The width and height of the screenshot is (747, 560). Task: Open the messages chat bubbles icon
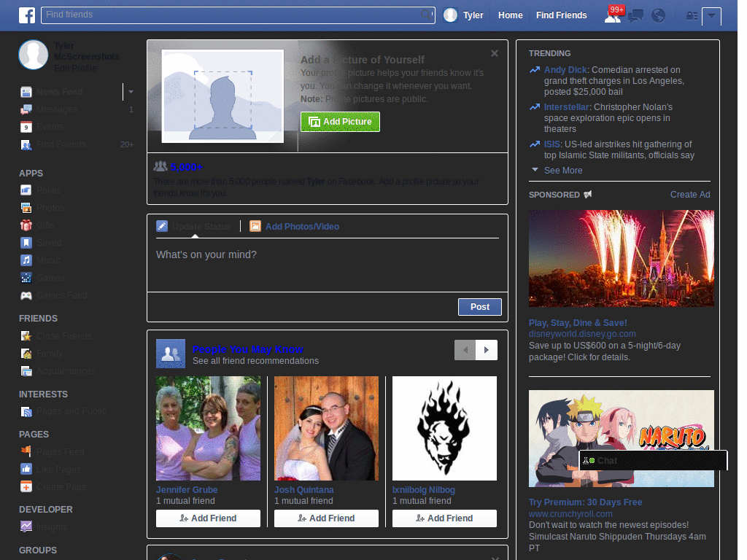635,16
